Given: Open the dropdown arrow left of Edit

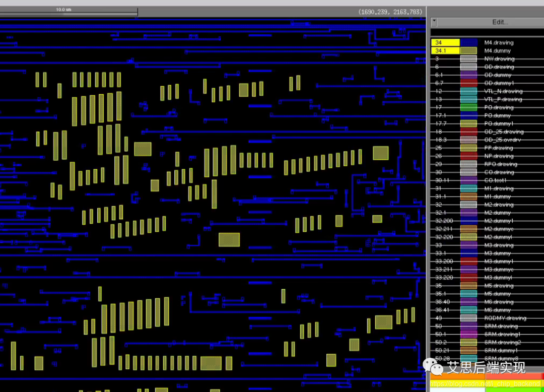Looking at the screenshot, I should pos(434,22).
